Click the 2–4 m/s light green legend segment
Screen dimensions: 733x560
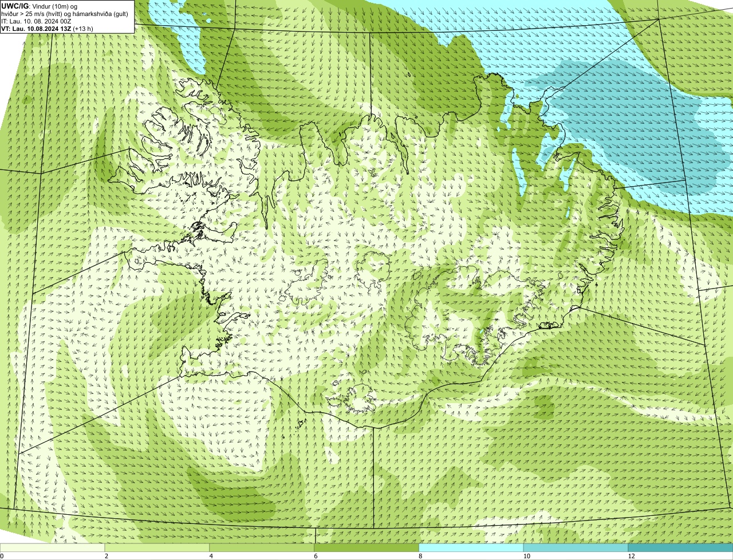click(157, 548)
